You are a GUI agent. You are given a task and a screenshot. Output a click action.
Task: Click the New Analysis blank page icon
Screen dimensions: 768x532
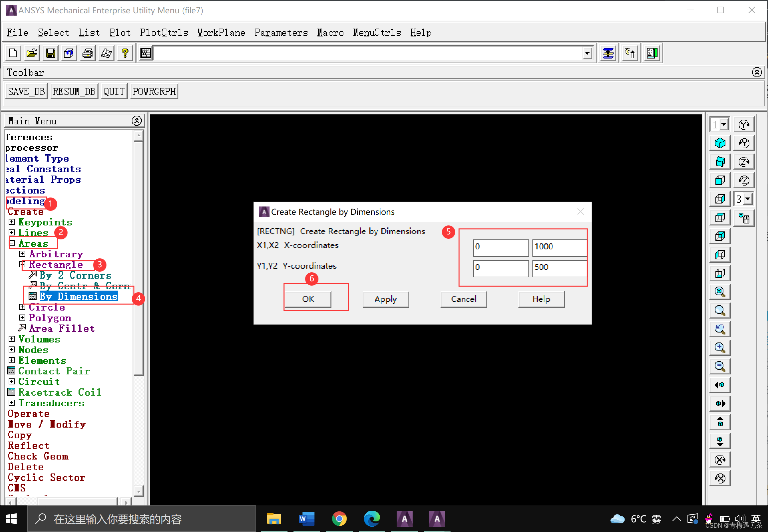pyautogui.click(x=13, y=53)
